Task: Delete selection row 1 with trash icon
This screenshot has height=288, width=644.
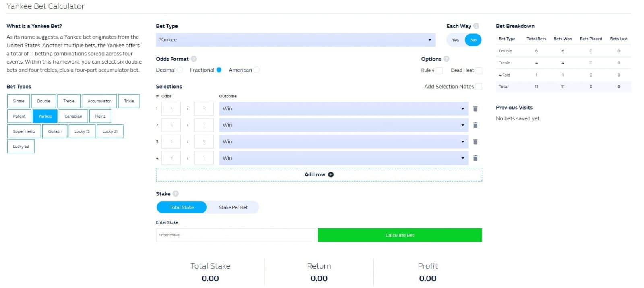Action: pos(475,109)
